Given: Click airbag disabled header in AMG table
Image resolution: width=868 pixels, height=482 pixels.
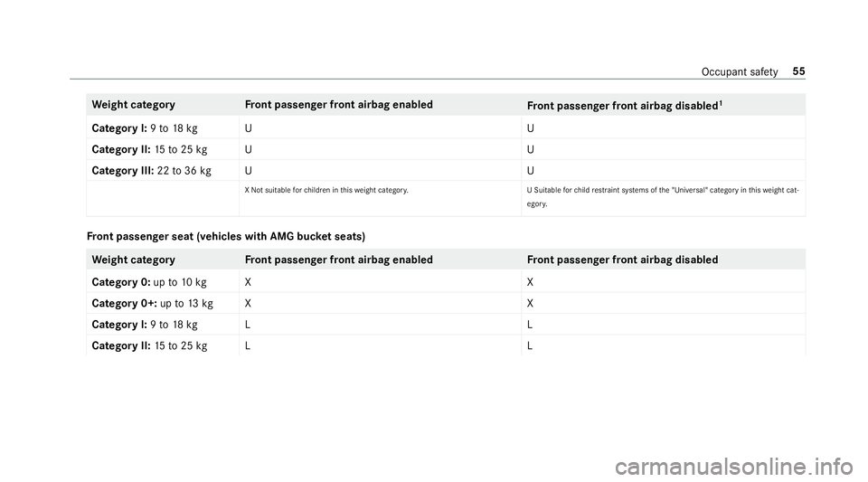Looking at the screenshot, I should click(623, 260).
